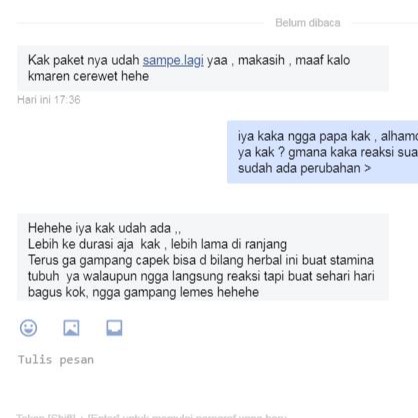Click the Shift+Enter hint text at bottom
Viewport: 418px width, 418px height.
152,416
